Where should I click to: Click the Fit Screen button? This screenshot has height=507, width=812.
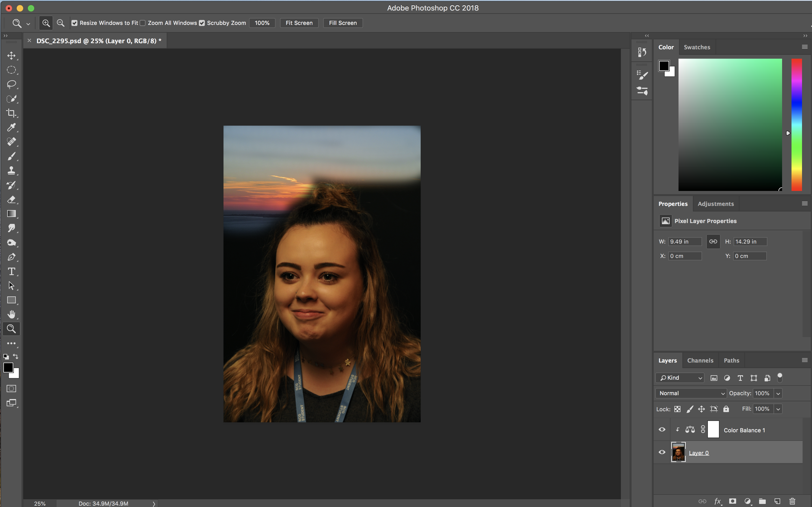coord(299,23)
